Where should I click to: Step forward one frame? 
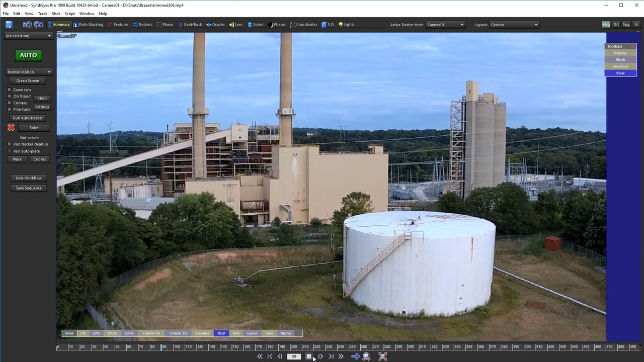[320, 356]
